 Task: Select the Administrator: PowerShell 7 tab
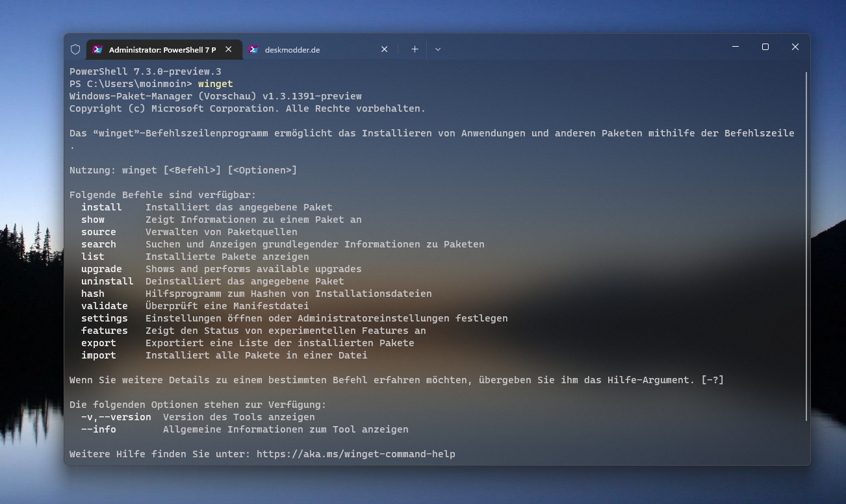tap(163, 49)
